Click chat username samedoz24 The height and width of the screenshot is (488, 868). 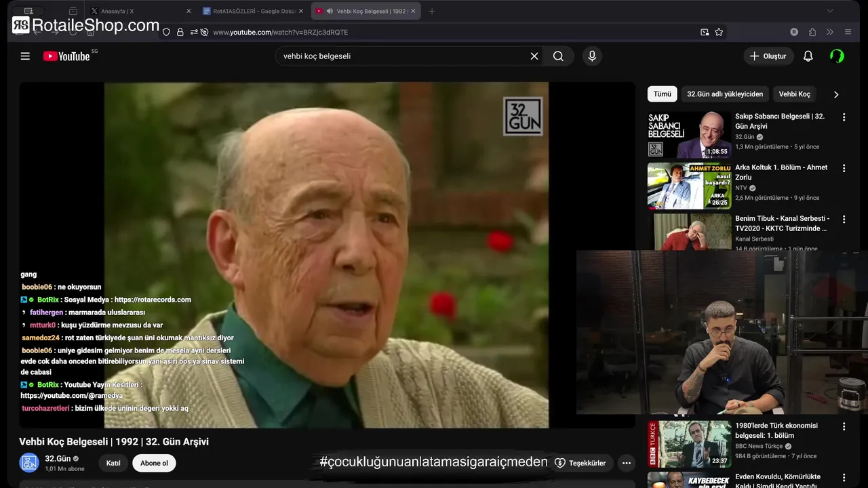pos(41,338)
